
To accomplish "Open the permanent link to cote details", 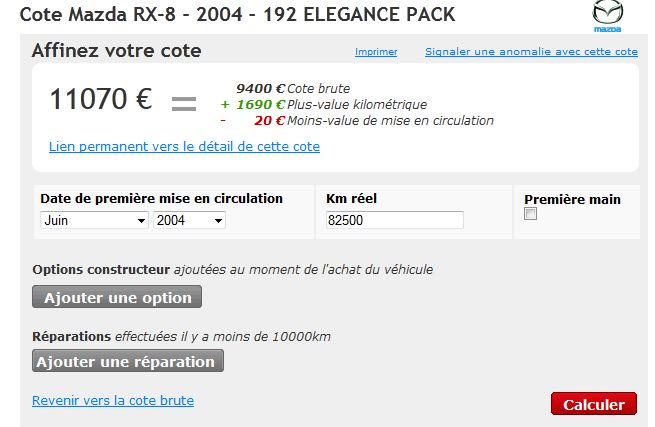I will [184, 146].
